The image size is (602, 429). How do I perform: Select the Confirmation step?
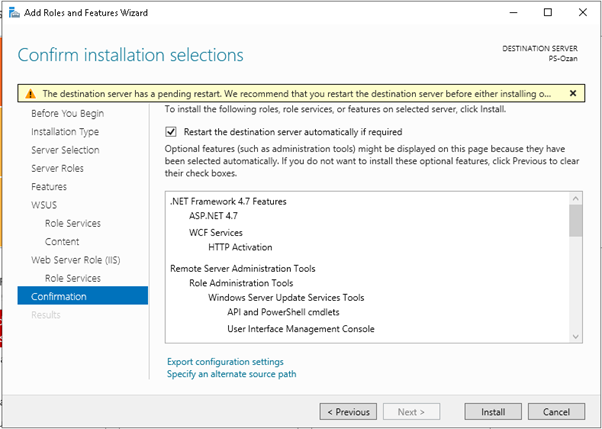[x=59, y=296]
